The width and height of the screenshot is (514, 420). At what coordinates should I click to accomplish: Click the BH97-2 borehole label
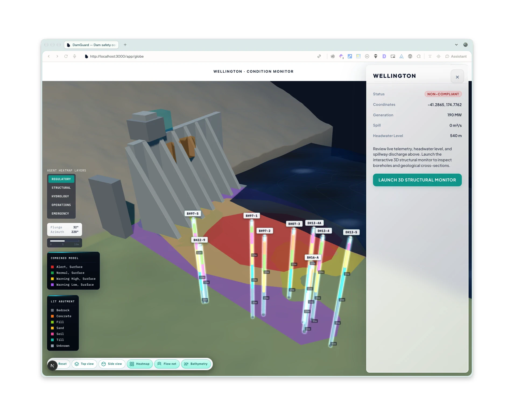265,231
